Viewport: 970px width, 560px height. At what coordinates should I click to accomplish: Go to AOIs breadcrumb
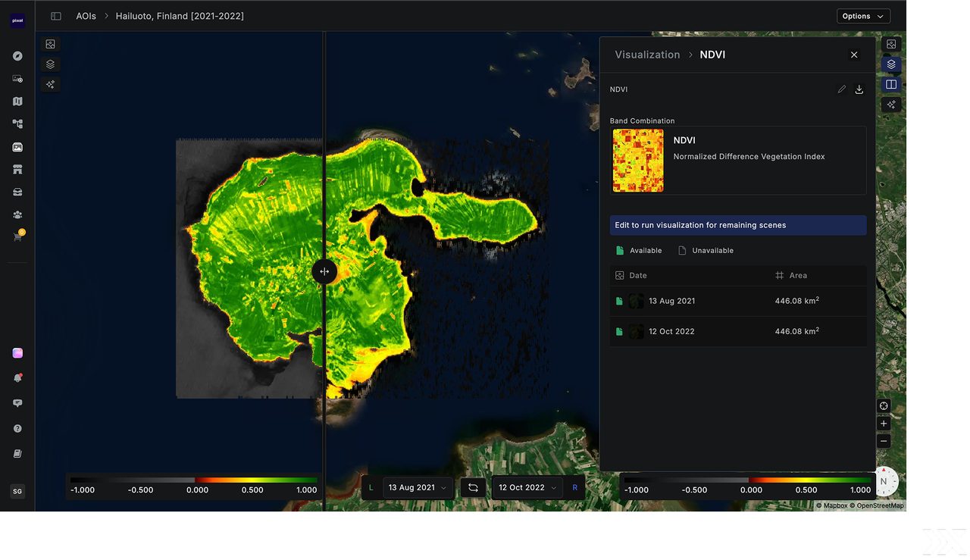pos(86,16)
